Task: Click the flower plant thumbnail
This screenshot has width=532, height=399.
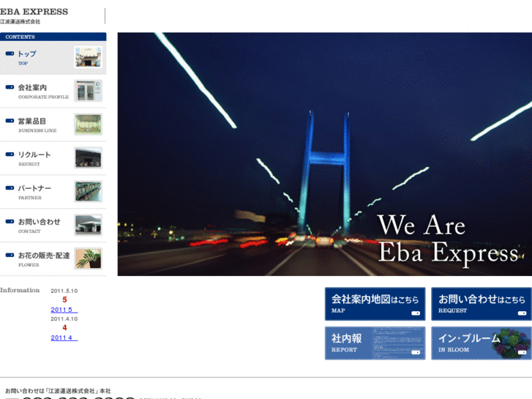Action: [89, 258]
